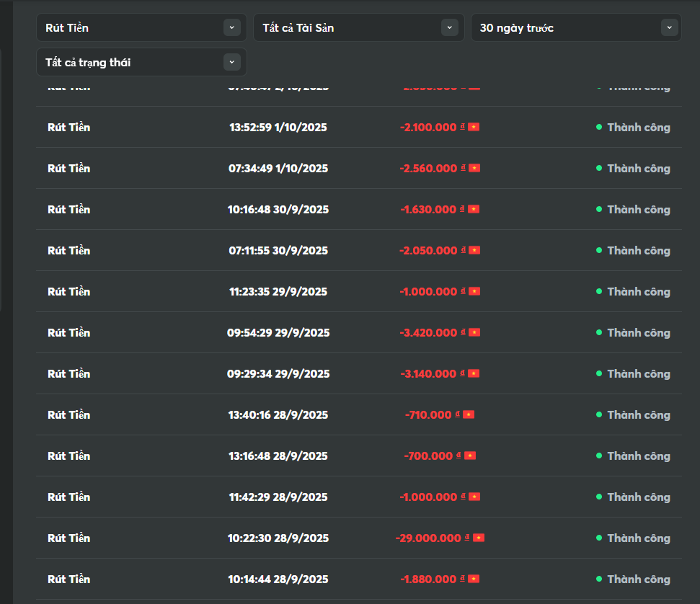Click chevron arrow in Tất cả trạng thái filter
Screen dimensions: 700x604
(231, 63)
